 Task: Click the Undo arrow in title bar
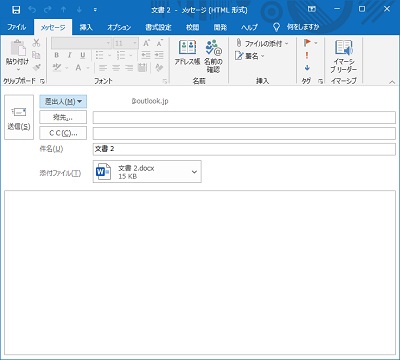[32, 10]
